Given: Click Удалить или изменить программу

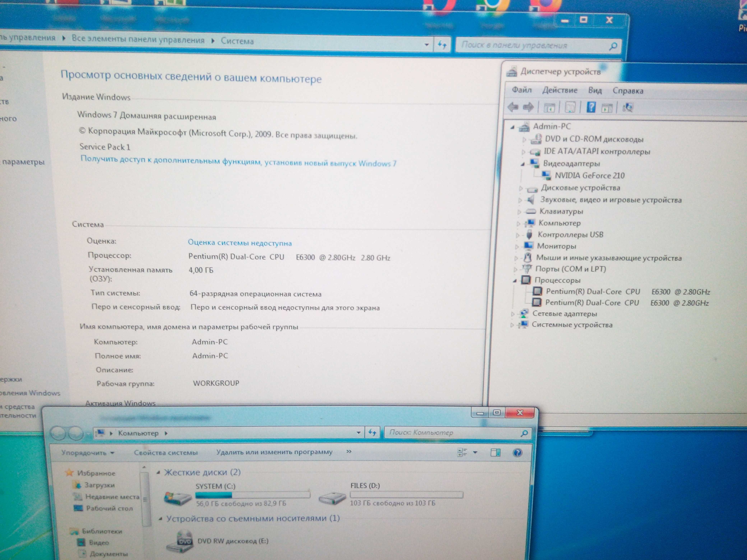Looking at the screenshot, I should 274,452.
